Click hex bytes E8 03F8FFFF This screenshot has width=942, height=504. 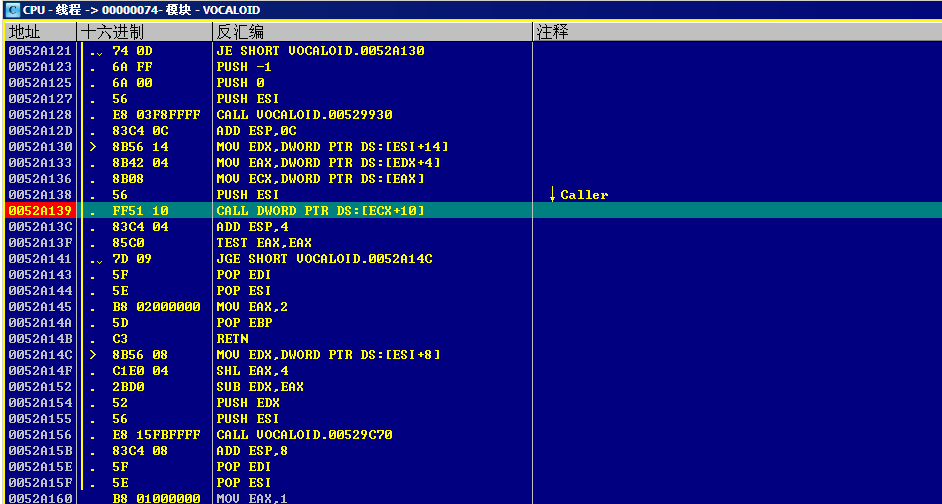[x=156, y=115]
